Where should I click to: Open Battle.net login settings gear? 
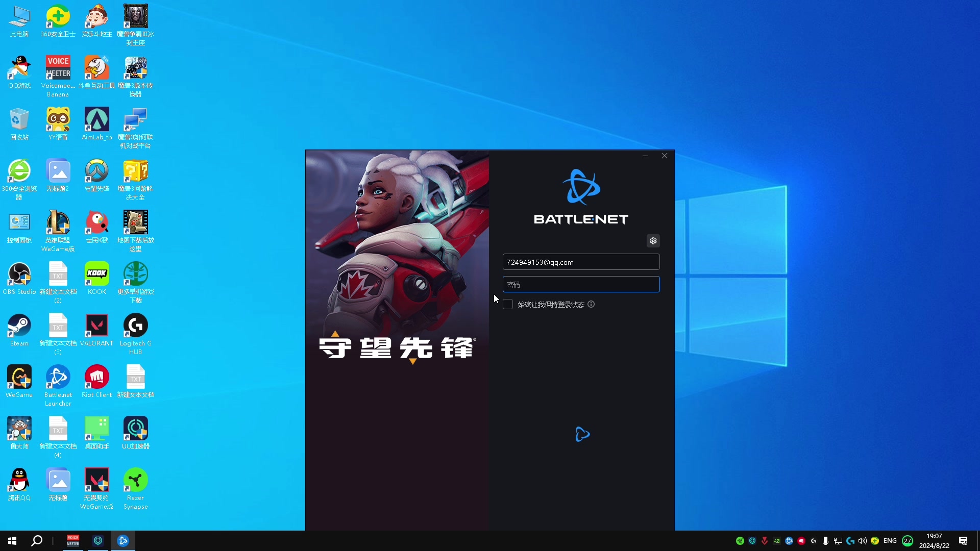pos(653,241)
